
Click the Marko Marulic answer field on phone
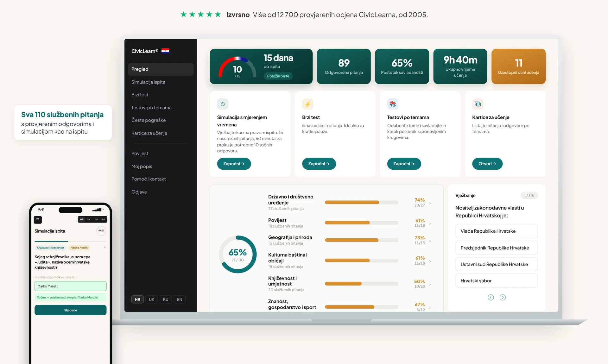point(70,286)
